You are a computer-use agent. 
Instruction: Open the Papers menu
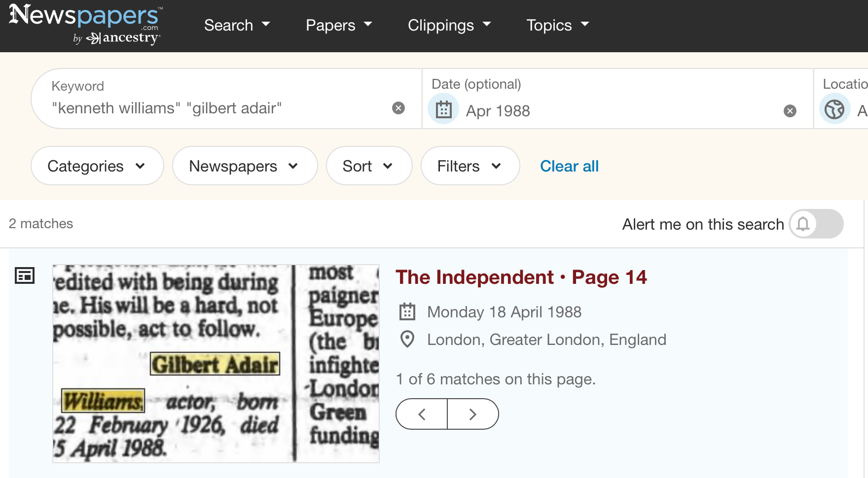pyautogui.click(x=339, y=25)
